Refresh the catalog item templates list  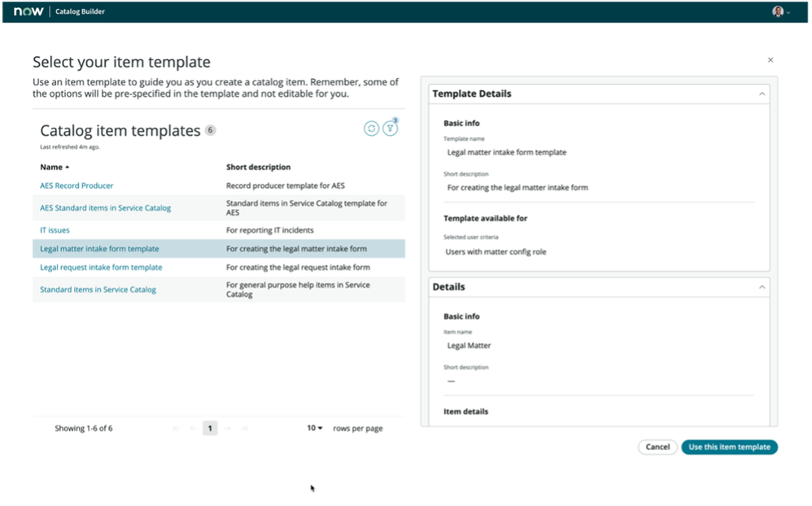[371, 129]
